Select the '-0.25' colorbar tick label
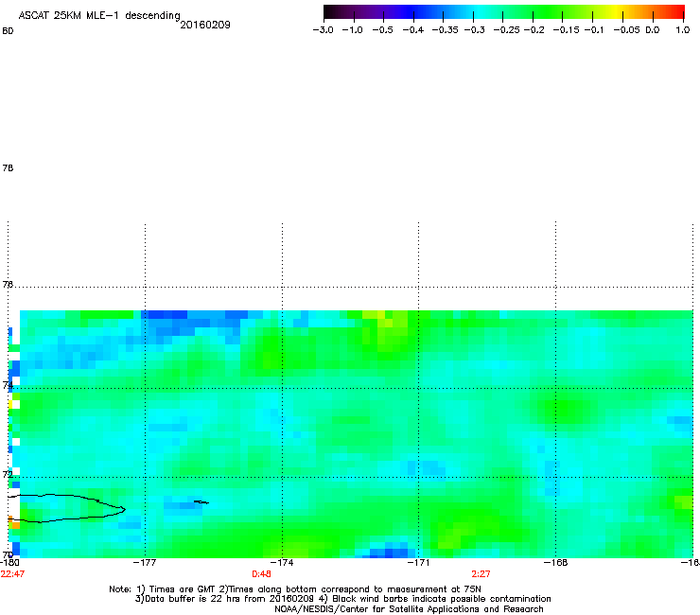700x615 pixels. 506,30
